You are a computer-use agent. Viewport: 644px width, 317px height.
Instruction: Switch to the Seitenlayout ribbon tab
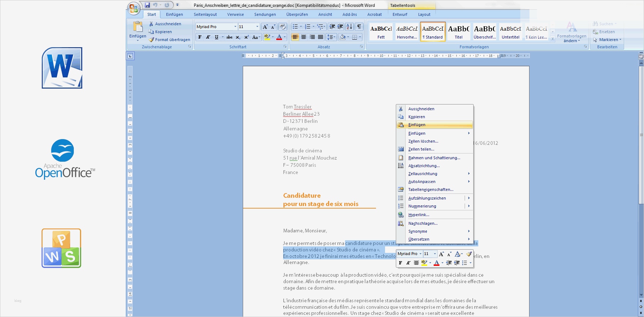click(x=205, y=14)
